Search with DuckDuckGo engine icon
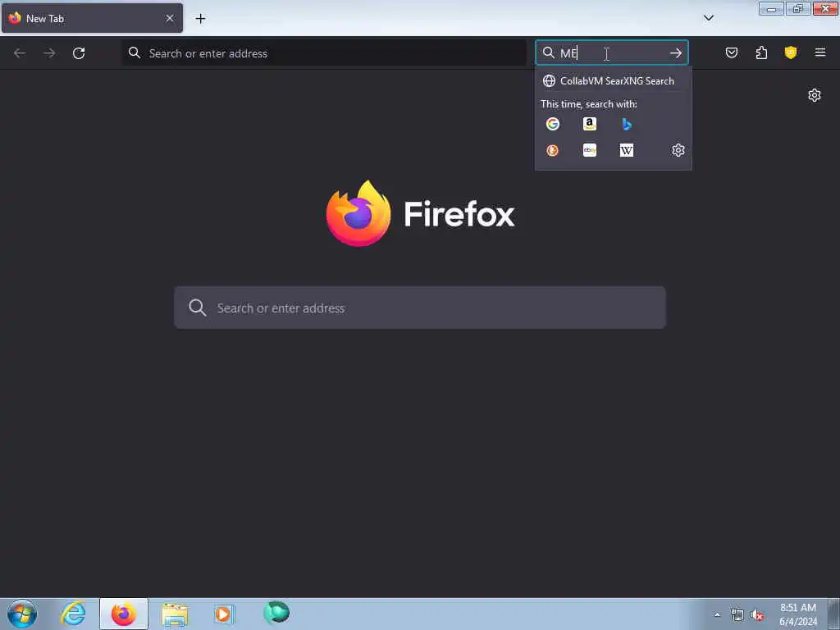This screenshot has width=840, height=630. pos(552,150)
